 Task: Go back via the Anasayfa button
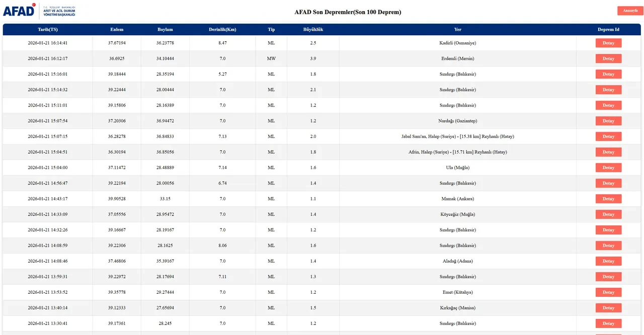(630, 11)
